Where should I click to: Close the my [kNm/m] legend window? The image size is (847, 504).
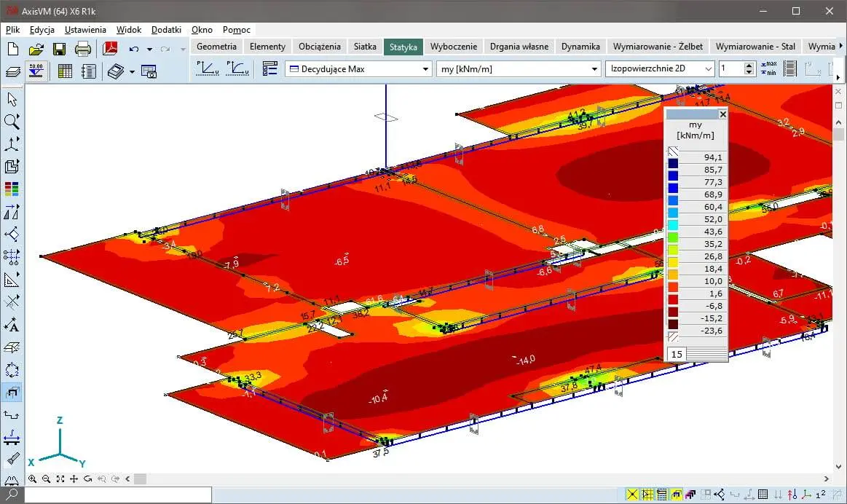(x=722, y=114)
